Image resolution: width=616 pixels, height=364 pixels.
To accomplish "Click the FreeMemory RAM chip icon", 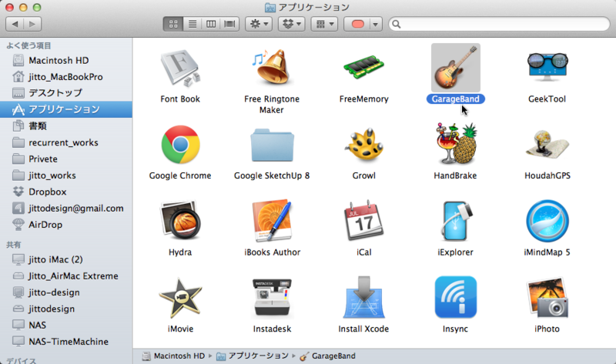I will [363, 68].
